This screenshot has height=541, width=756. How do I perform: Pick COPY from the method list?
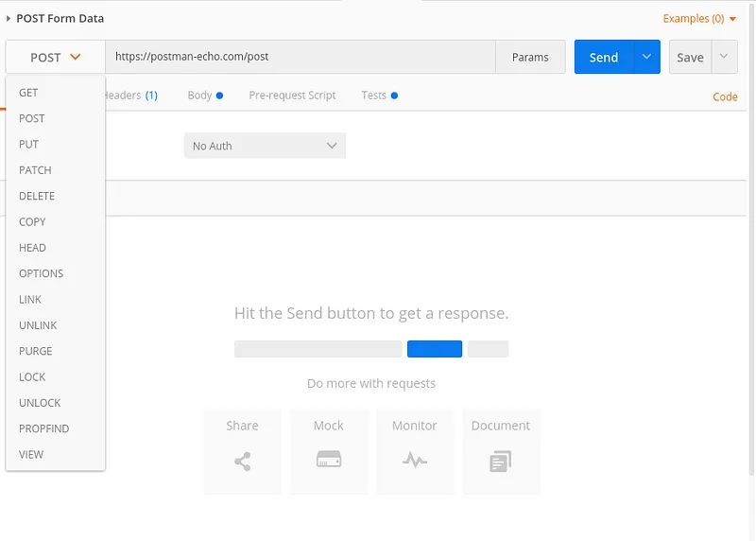(x=56, y=222)
